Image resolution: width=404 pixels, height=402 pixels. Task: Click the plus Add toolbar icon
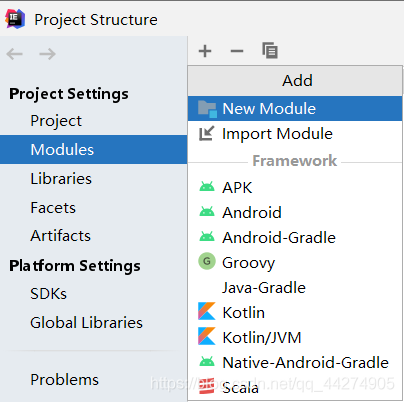click(205, 51)
